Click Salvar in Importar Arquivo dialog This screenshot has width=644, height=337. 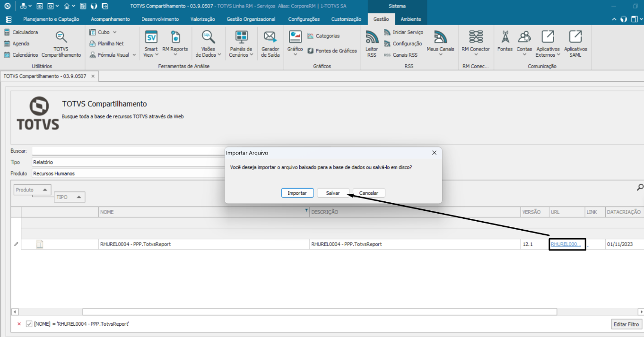click(333, 193)
